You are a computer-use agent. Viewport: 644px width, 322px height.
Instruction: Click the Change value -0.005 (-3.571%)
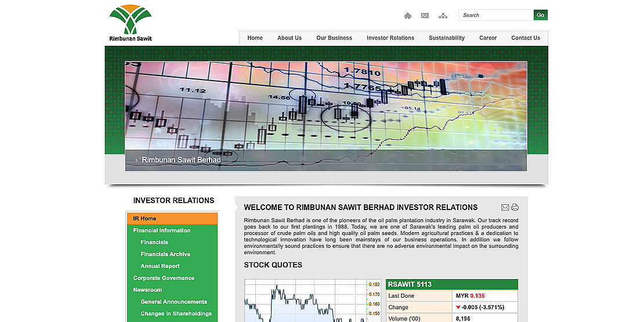click(480, 307)
